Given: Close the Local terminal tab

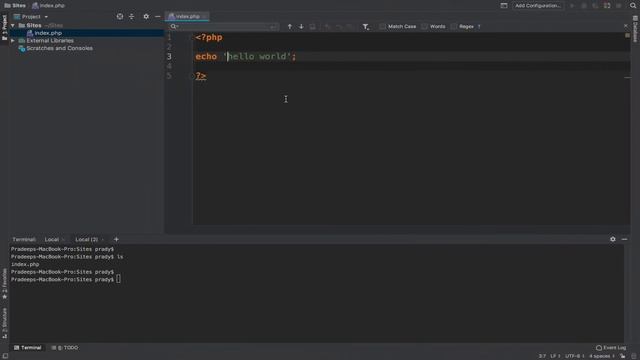Looking at the screenshot, I should point(63,240).
